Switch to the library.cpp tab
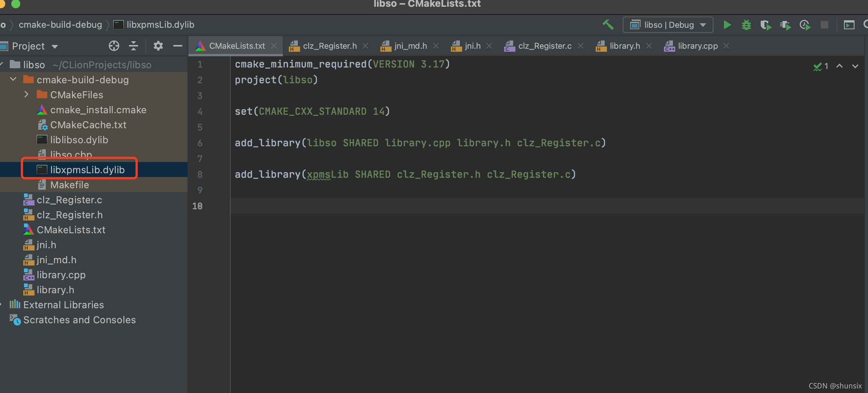 pyautogui.click(x=698, y=46)
